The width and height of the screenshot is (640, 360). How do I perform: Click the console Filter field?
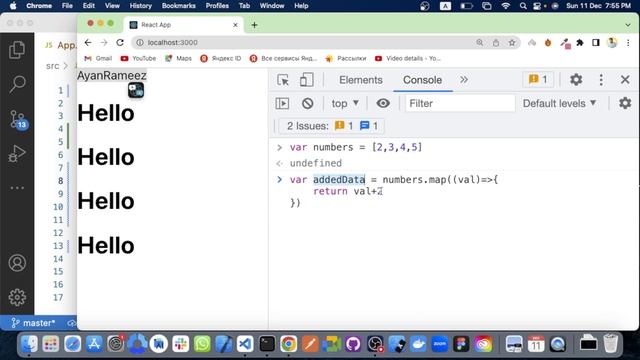pos(460,103)
